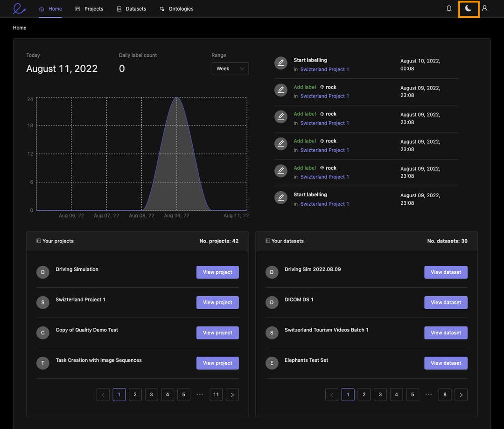The width and height of the screenshot is (504, 429).
Task: Go to datasets page 2
Action: coord(364,394)
